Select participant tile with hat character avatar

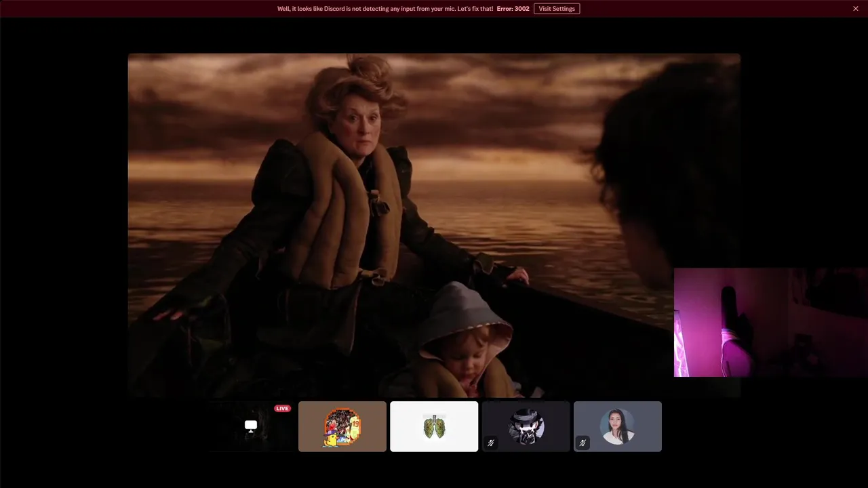[526, 426]
